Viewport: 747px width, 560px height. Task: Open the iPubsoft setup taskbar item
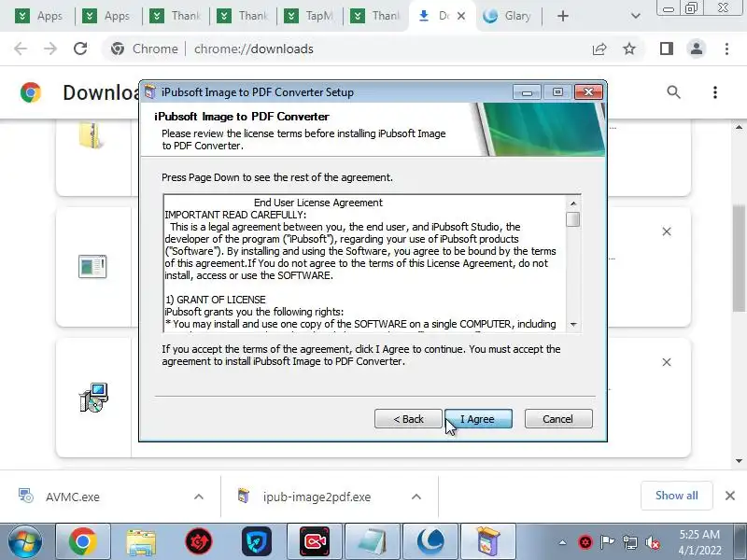pos(488,541)
